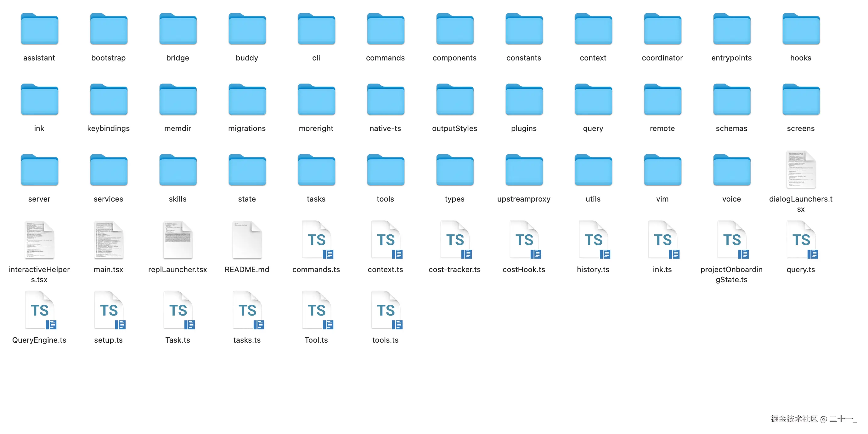
Task: Select the replLauncher.tsx file thumbnail
Action: click(178, 240)
